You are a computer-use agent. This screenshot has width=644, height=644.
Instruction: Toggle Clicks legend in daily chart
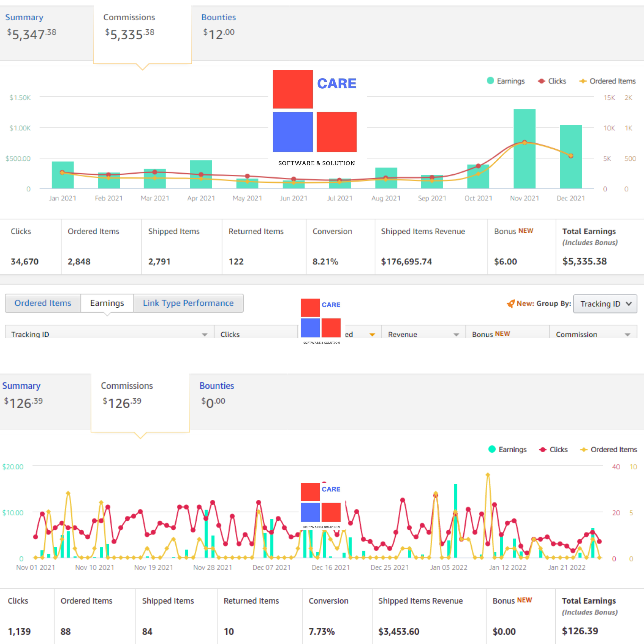point(553,449)
